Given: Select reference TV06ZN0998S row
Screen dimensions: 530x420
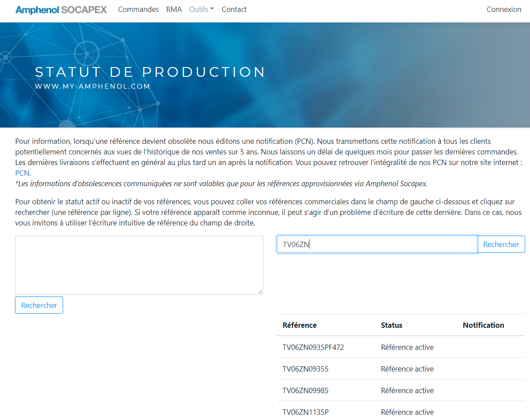Looking at the screenshot, I should [401, 390].
